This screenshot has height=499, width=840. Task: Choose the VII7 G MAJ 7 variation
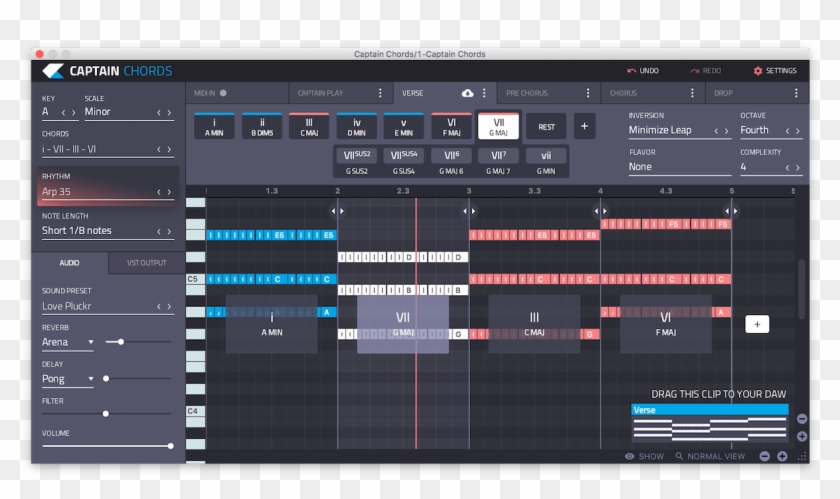point(498,162)
